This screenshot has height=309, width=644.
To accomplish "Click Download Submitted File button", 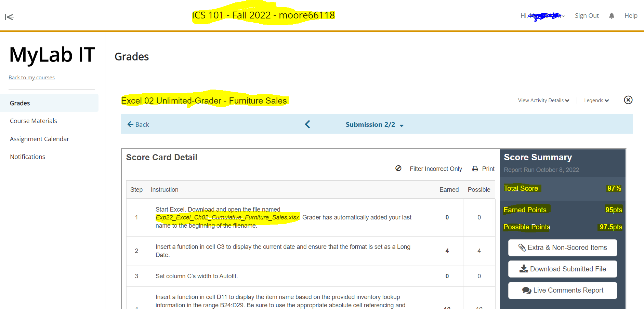I will click(563, 269).
